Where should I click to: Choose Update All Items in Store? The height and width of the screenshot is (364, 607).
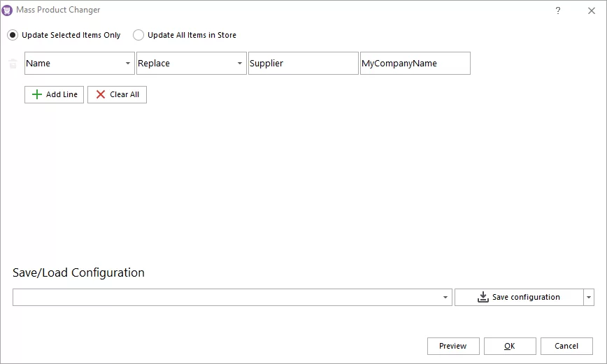138,35
